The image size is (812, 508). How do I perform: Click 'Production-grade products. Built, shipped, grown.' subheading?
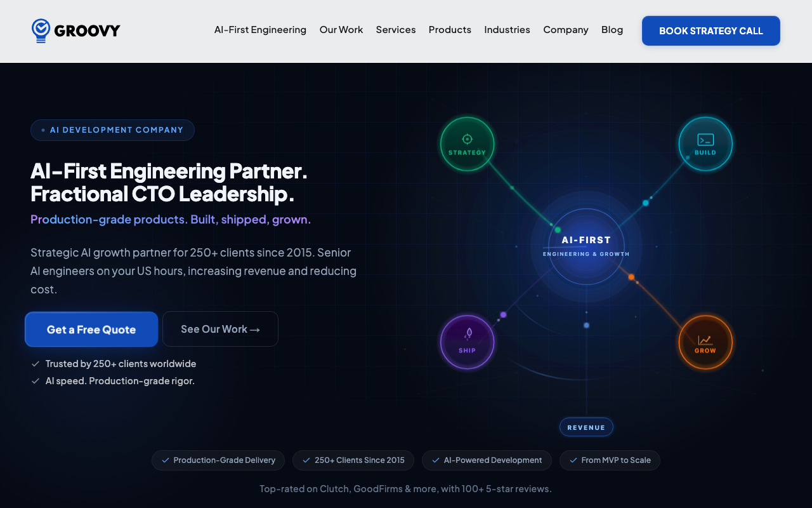point(171,220)
